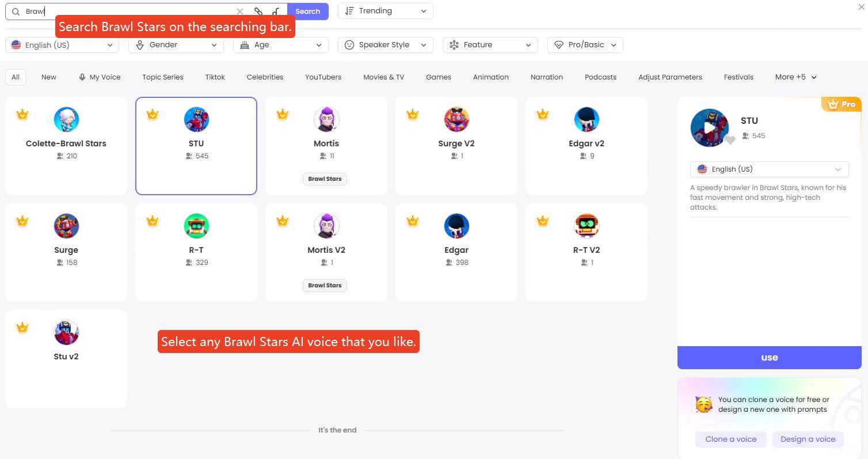The image size is (868, 459).
Task: Select the music note icon beside Search
Action: (275, 11)
